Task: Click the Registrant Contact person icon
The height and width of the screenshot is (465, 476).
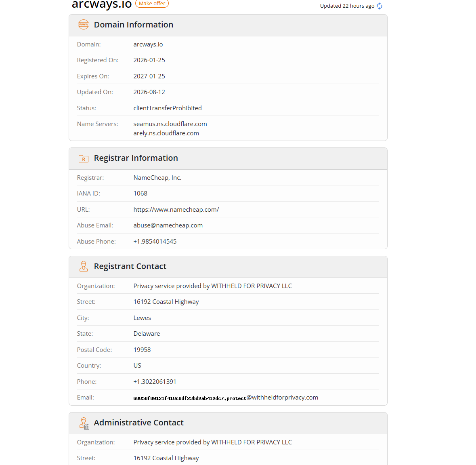Action: pos(84,266)
